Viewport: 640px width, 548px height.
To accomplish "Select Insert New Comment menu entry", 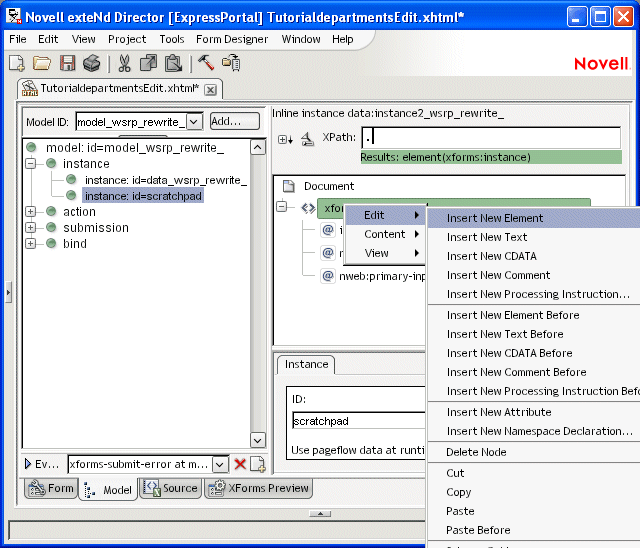I will [534, 275].
